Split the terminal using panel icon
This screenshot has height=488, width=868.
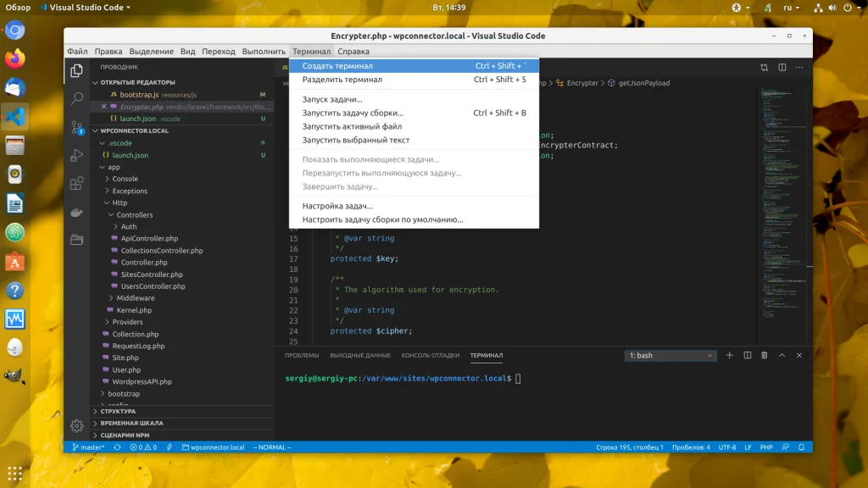747,356
